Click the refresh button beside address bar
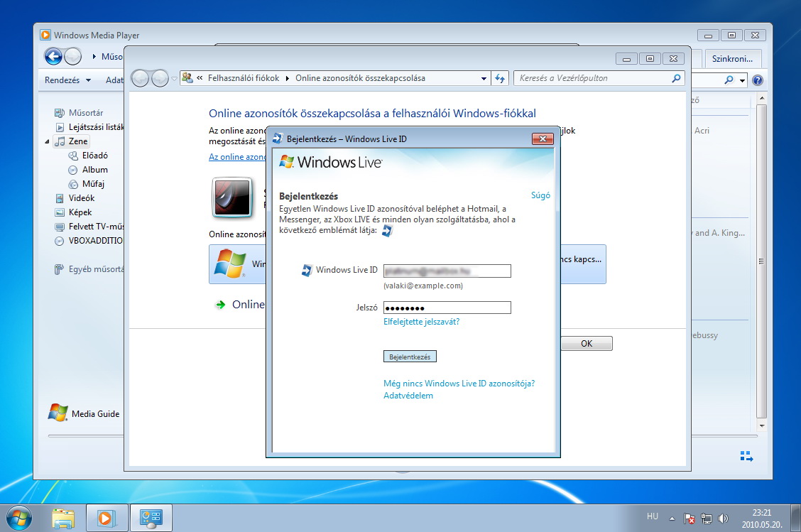The height and width of the screenshot is (532, 801). (x=500, y=78)
